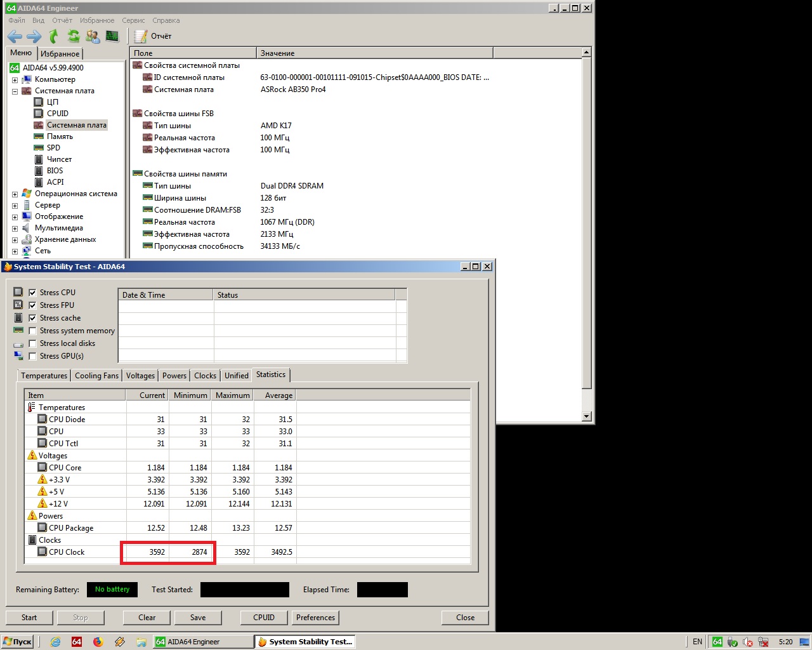812x650 pixels.
Task: Switch to the Избранное sidebar tab
Action: click(x=60, y=54)
